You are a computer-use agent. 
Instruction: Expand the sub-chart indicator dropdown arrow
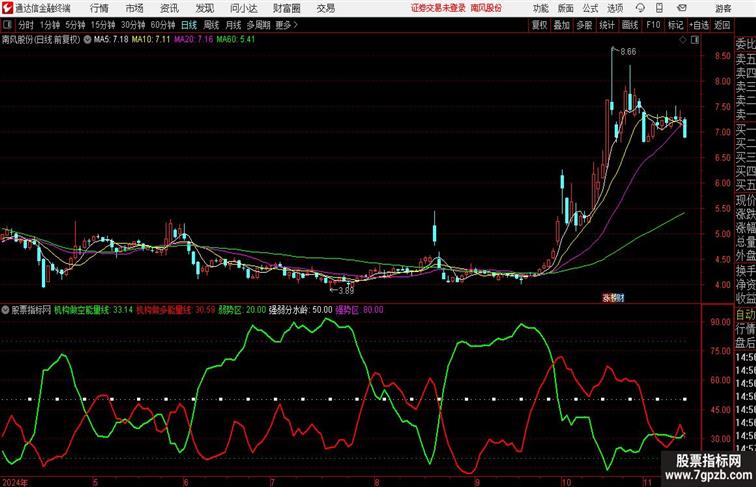(x=5, y=310)
